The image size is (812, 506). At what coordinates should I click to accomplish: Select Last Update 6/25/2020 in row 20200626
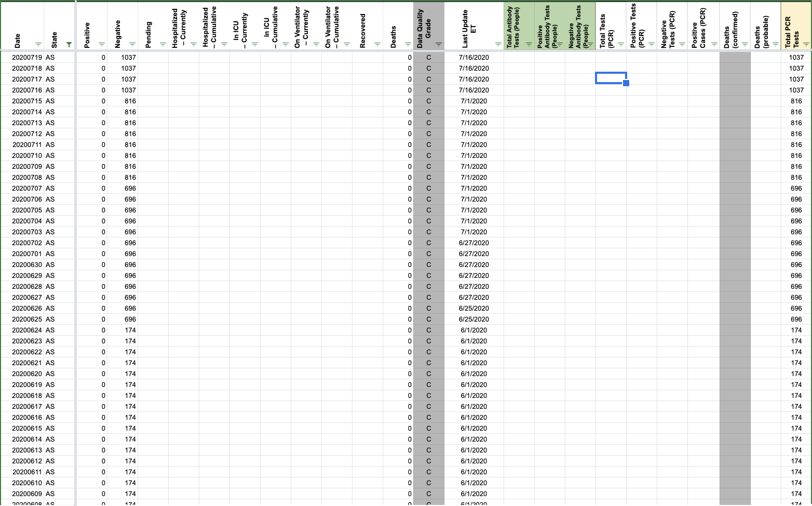click(474, 308)
